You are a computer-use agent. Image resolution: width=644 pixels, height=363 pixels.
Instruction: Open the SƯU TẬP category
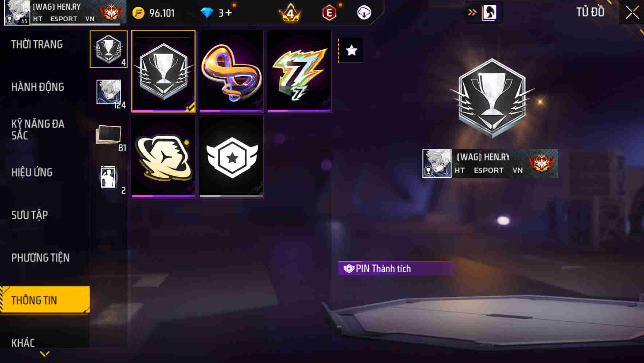point(30,215)
